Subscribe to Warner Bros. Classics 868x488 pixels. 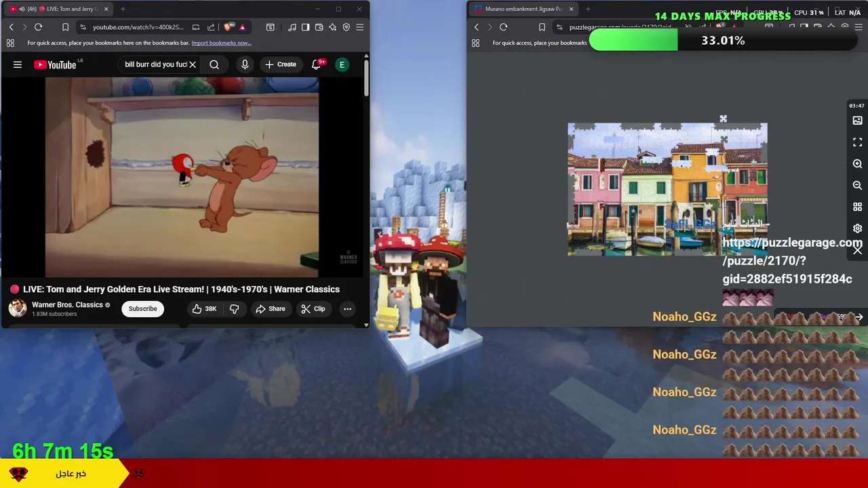(x=143, y=308)
